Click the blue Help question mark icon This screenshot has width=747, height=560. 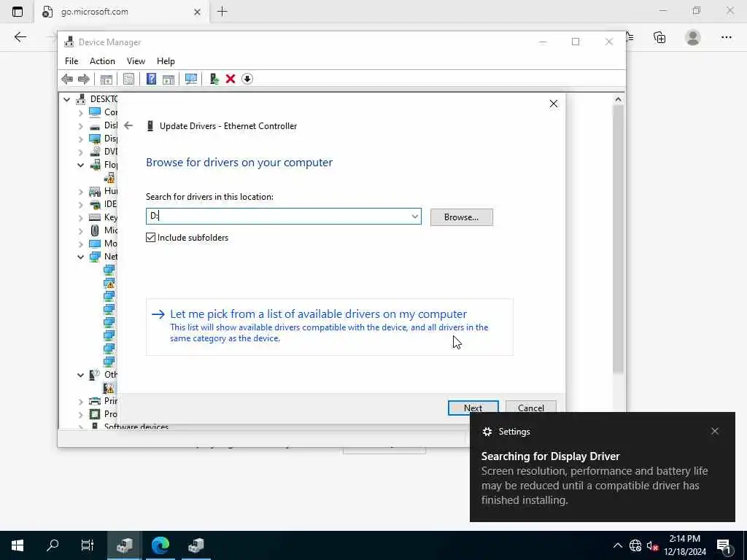151,79
